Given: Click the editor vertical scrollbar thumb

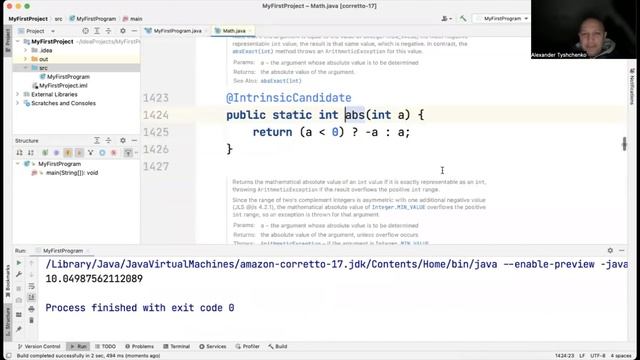Looking at the screenshot, I should click(624, 144).
